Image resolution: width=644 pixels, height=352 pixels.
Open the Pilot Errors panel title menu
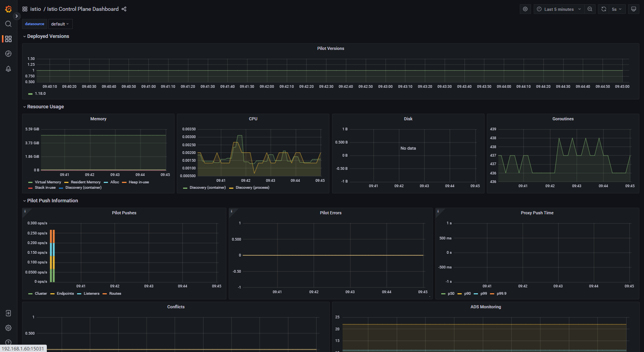(x=331, y=213)
